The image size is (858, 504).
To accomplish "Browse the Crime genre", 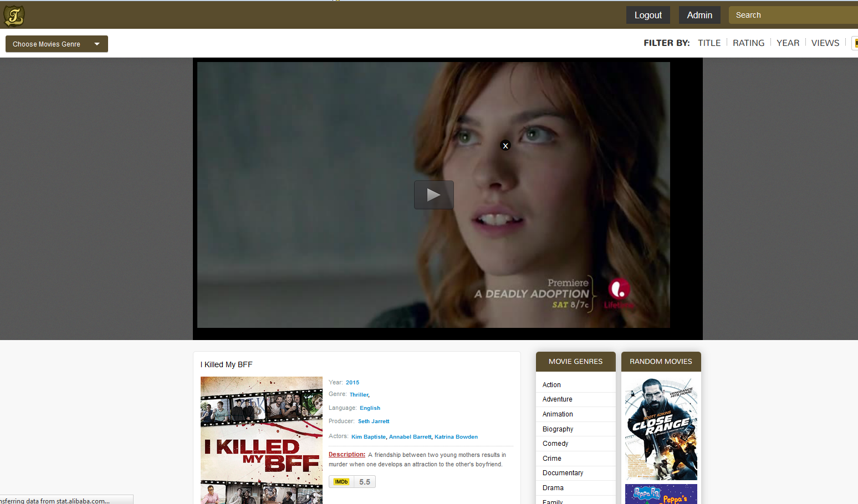I will (x=552, y=459).
